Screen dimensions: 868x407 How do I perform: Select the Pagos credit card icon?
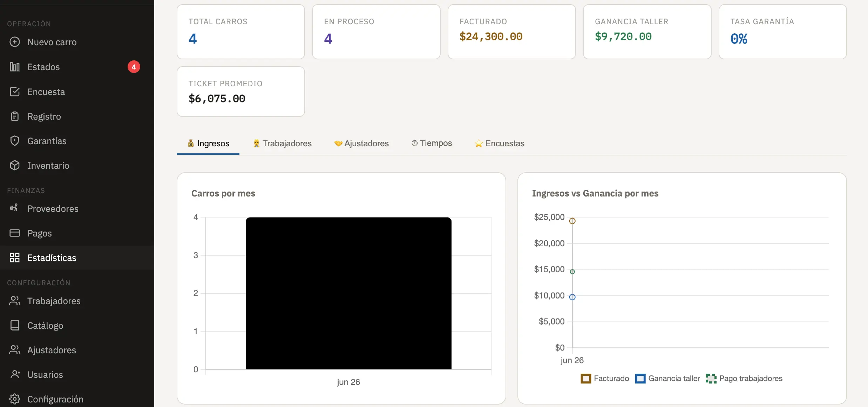pyautogui.click(x=15, y=233)
